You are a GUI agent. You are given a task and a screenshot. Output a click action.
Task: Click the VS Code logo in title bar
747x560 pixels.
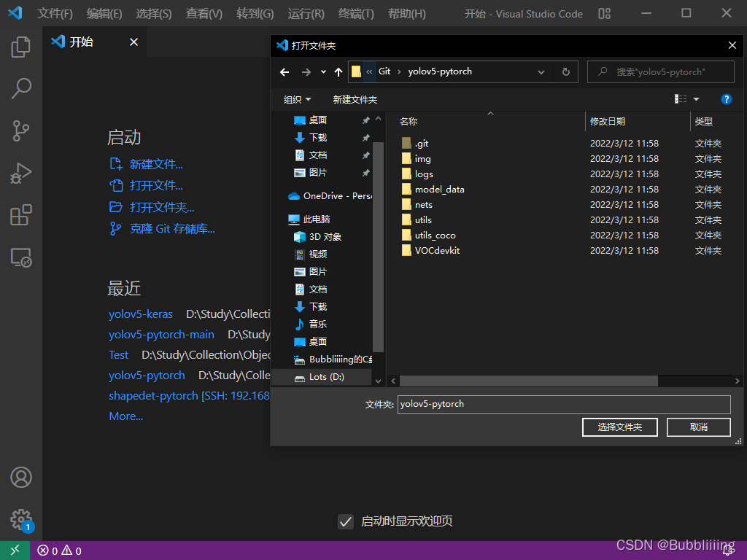pos(15,13)
